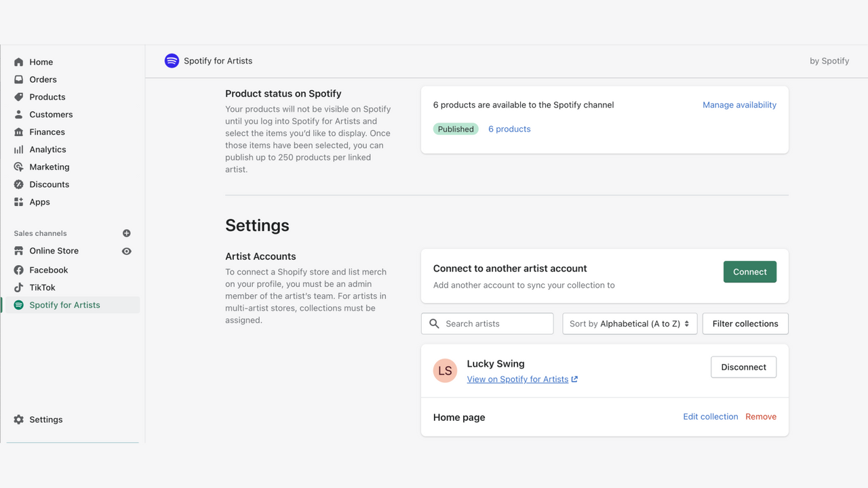Click the Sales channels heading
868x488 pixels.
point(41,233)
